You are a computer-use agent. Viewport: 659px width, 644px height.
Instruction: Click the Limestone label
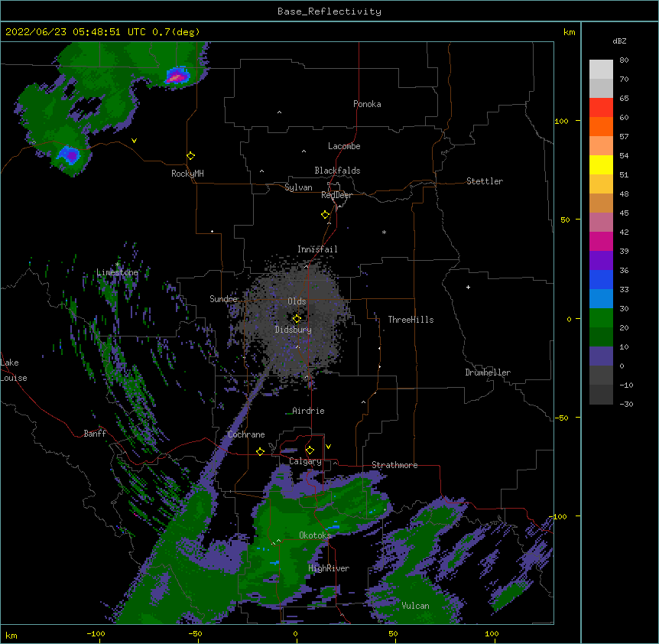pos(117,272)
